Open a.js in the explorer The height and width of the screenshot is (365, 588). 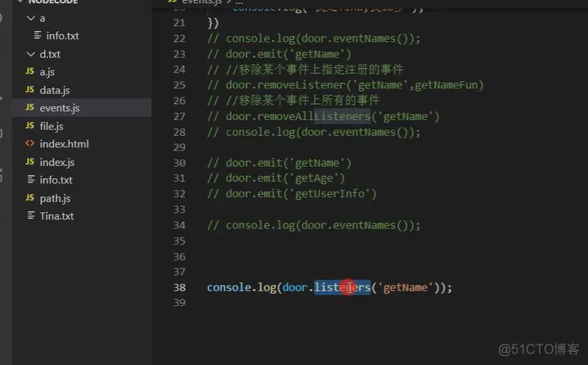pos(47,72)
